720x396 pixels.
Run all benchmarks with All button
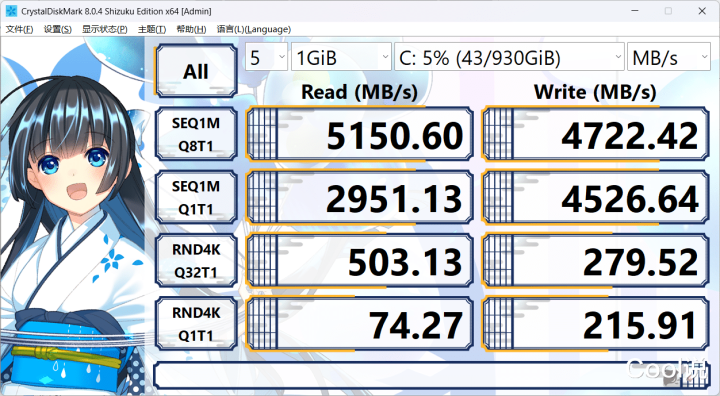point(196,71)
